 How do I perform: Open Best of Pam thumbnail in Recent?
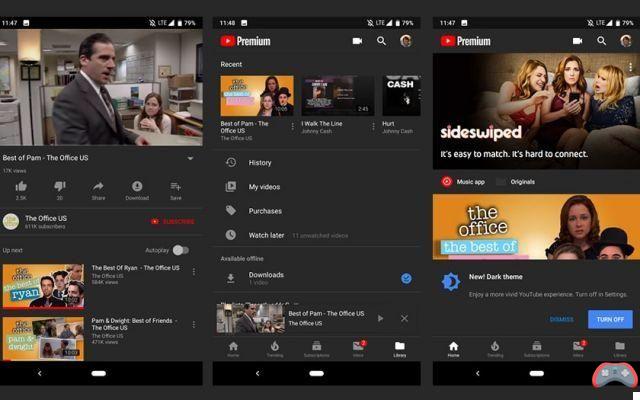[x=257, y=96]
